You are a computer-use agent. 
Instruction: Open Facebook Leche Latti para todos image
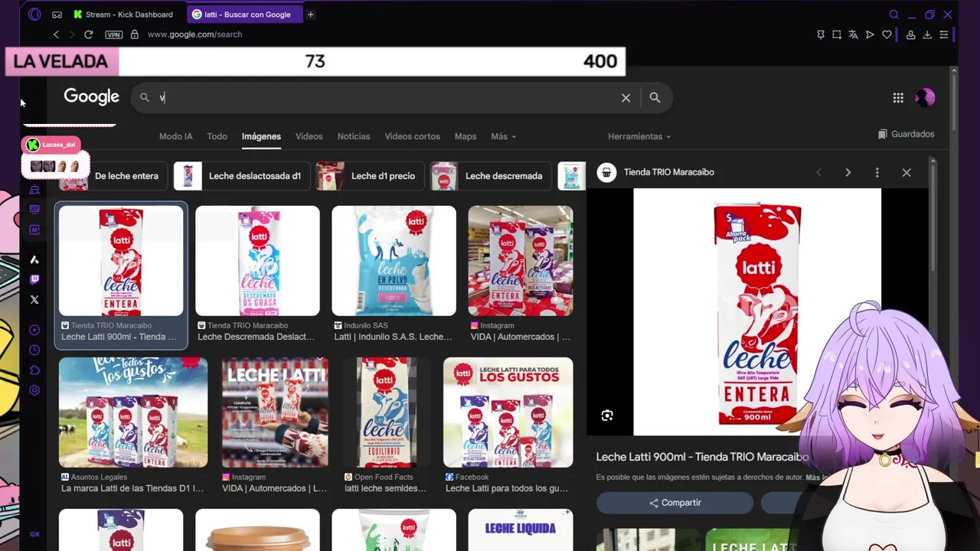point(508,412)
